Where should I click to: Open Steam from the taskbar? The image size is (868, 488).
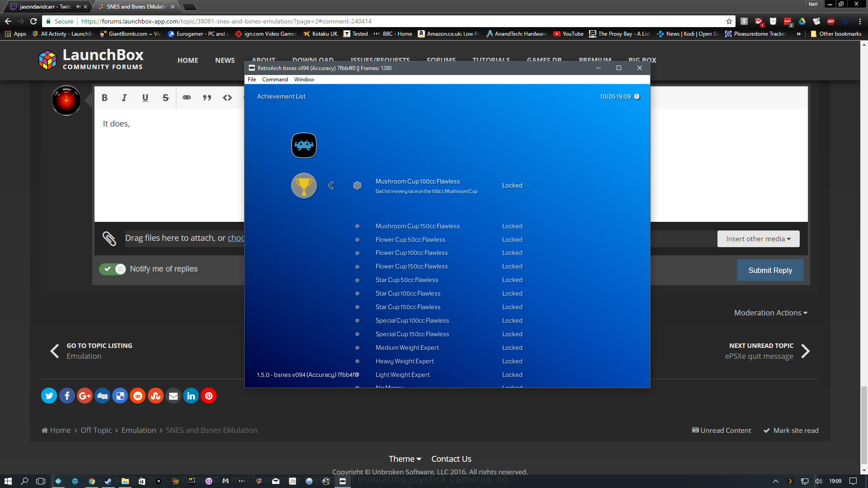click(108, 481)
